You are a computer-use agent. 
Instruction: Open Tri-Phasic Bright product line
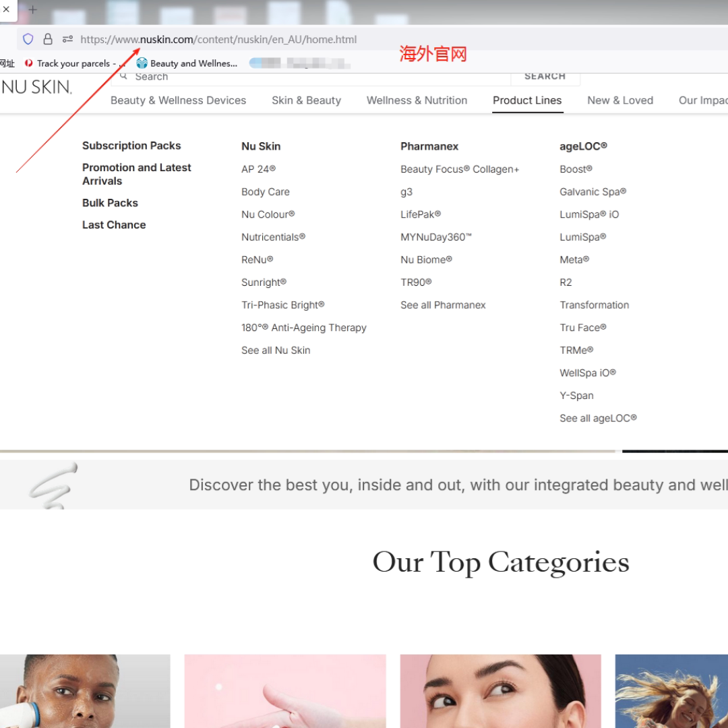click(x=282, y=305)
